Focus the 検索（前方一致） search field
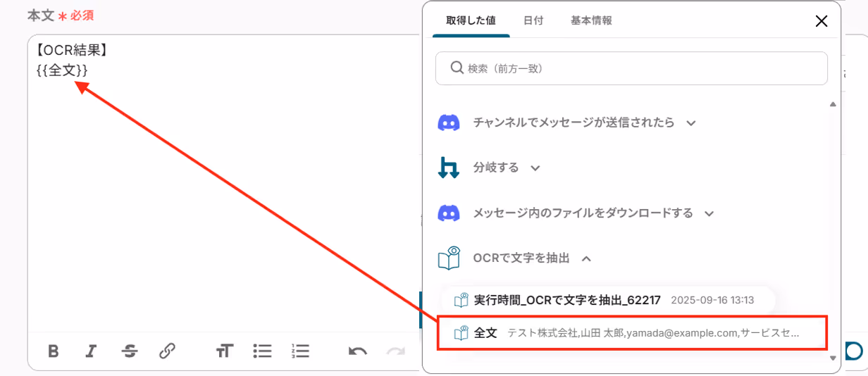868x376 pixels. [631, 68]
